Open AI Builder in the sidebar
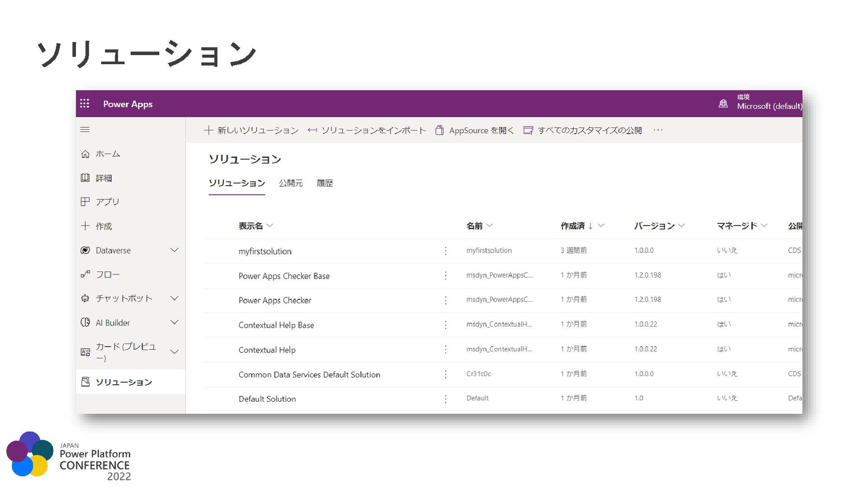Screen dimensions: 868x488 [130, 322]
